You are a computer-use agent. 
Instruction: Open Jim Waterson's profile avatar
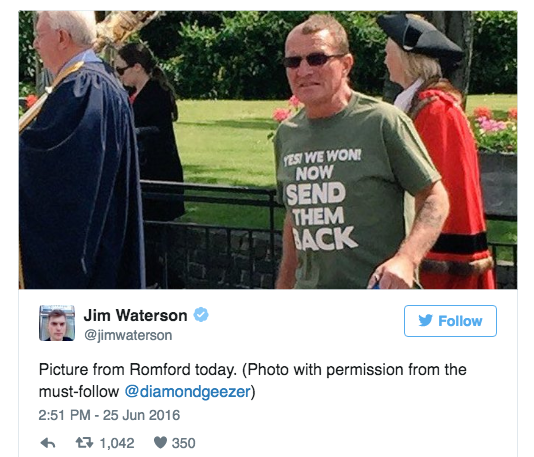pyautogui.click(x=57, y=323)
